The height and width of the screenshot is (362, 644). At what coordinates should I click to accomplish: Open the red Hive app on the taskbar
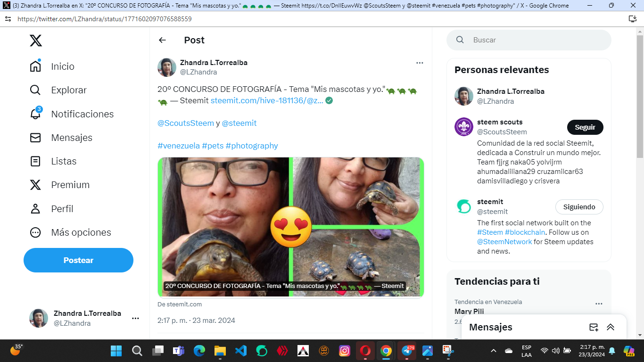282,351
